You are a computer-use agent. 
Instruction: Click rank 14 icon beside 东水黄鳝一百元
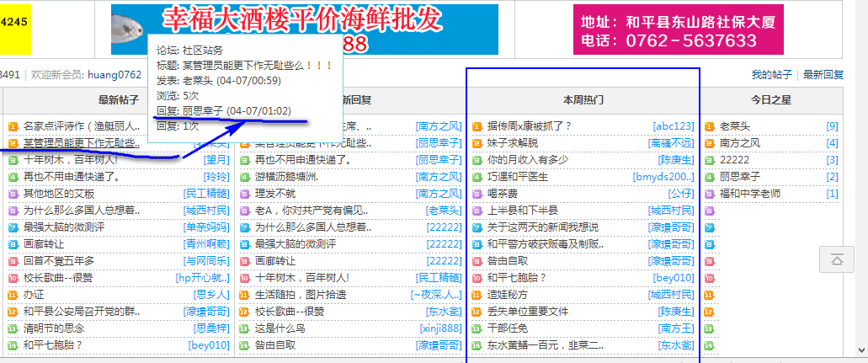click(477, 345)
